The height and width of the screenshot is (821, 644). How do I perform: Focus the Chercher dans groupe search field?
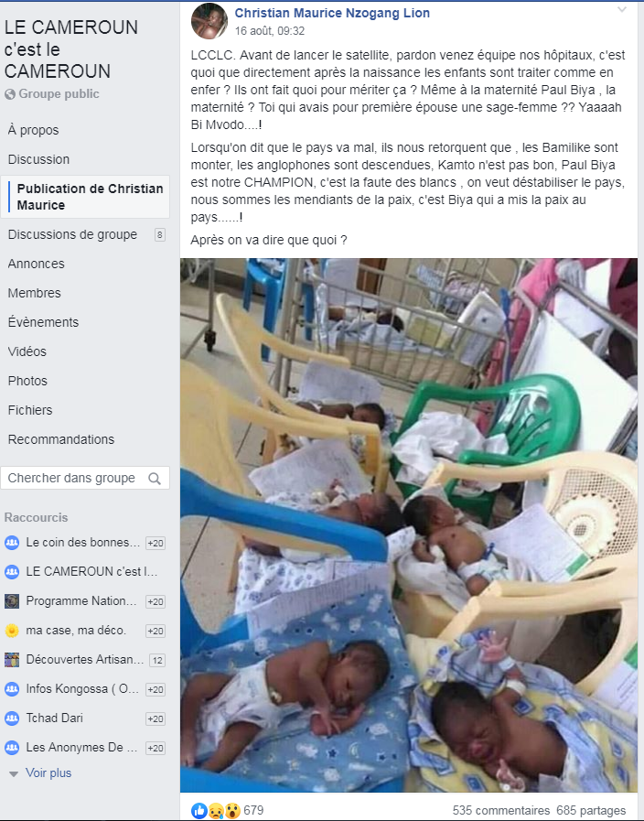pyautogui.click(x=85, y=478)
